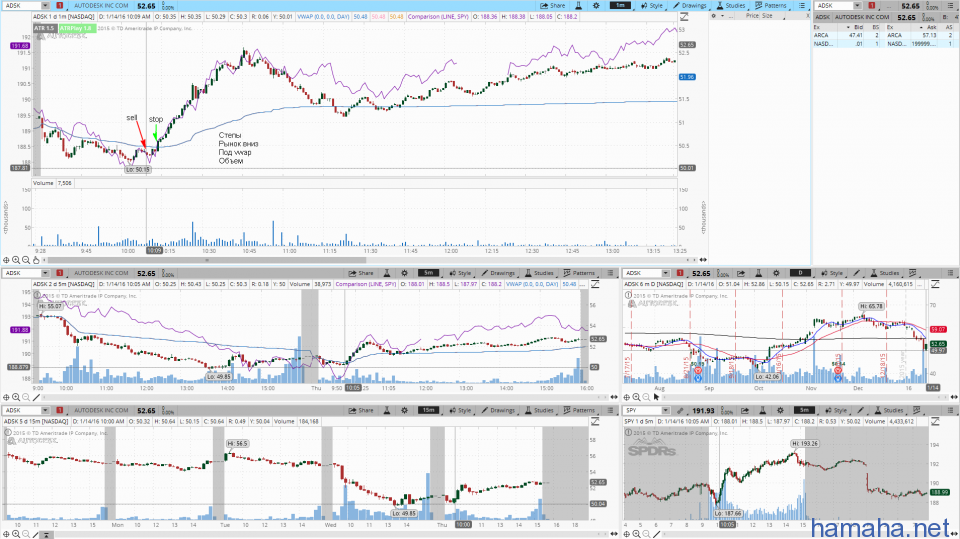Click list menu icon on ADSK 1m chart
The image size is (960, 539).
tap(801, 6)
